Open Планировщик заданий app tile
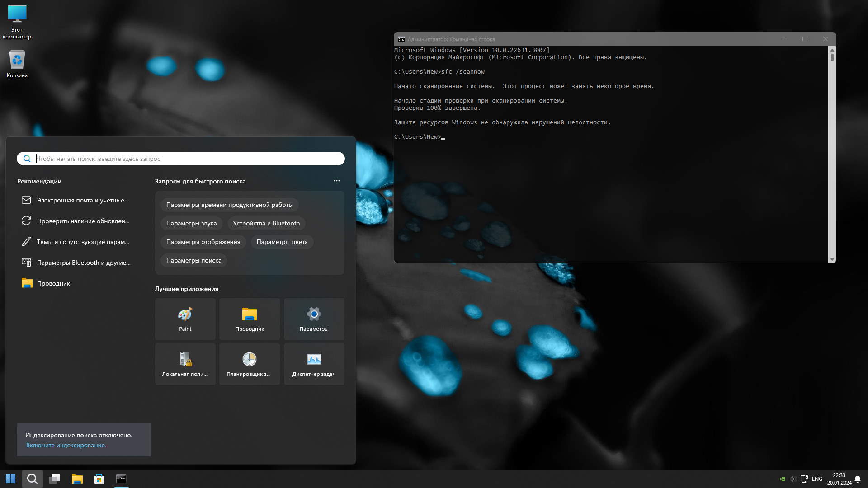 pos(249,364)
